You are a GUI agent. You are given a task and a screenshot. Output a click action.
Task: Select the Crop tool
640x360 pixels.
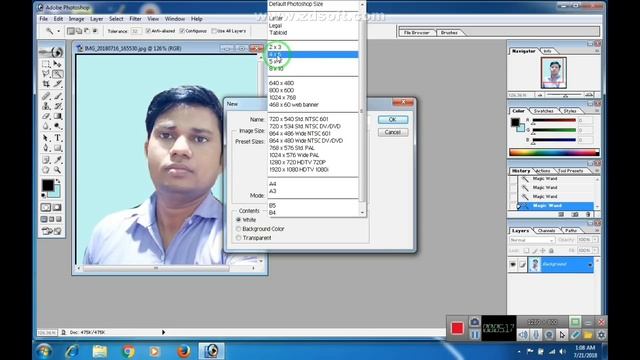[46, 84]
